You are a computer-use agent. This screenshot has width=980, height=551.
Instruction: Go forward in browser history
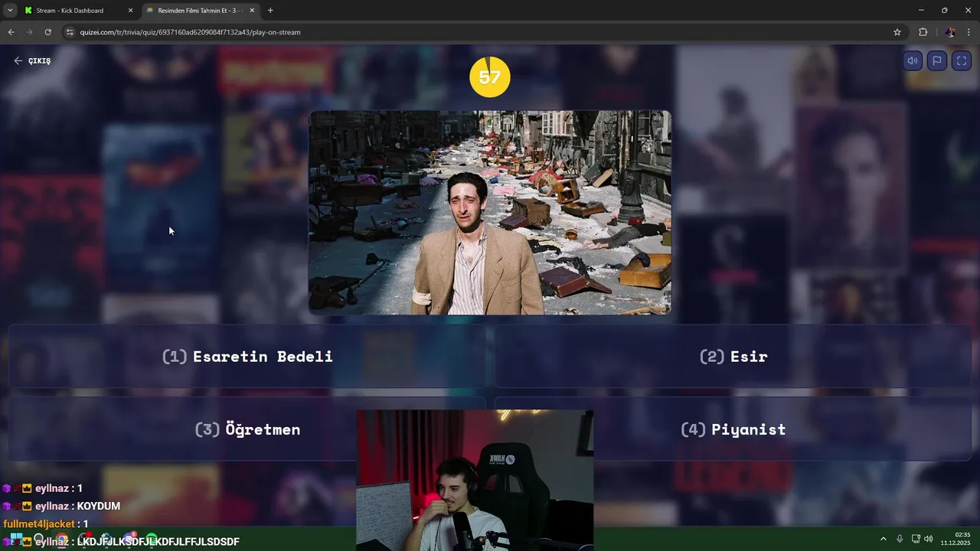[x=29, y=32]
